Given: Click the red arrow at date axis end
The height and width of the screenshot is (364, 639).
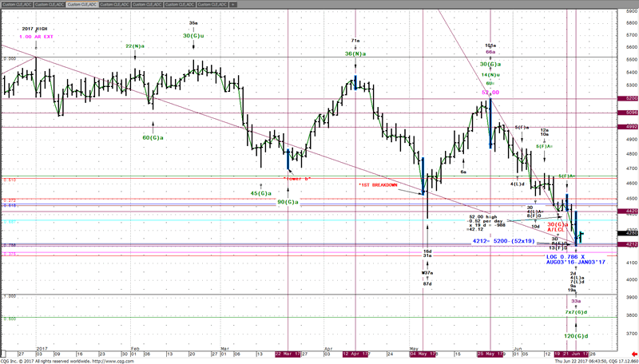Looking at the screenshot, I should pos(634,354).
